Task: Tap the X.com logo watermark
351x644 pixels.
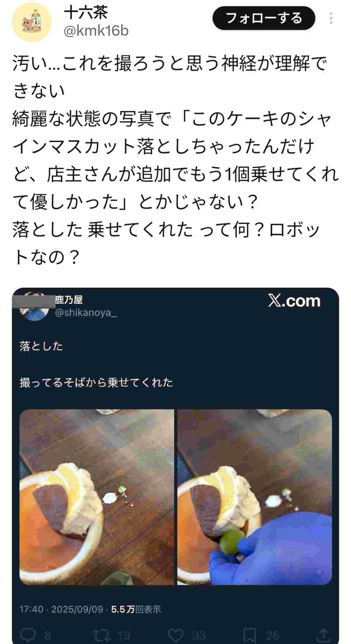Action: (294, 301)
